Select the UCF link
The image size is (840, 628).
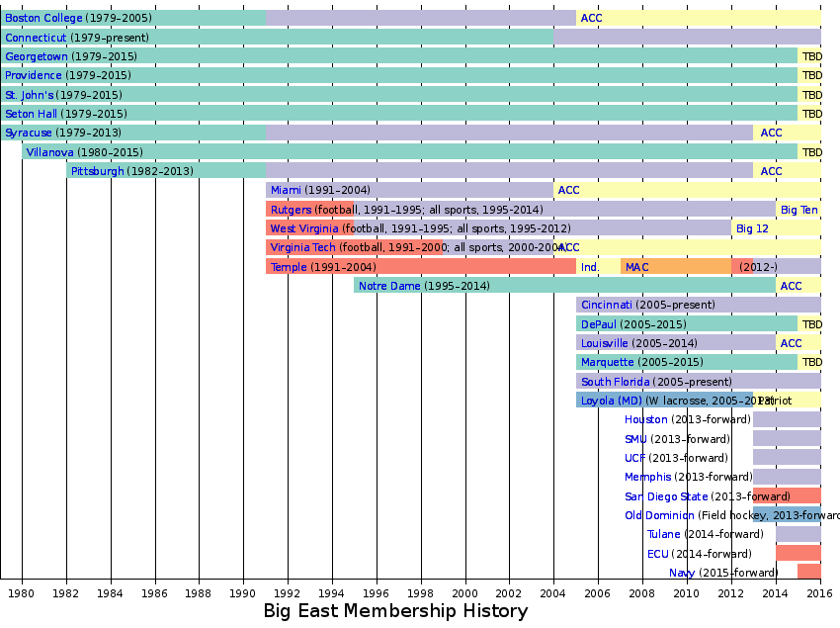[634, 458]
